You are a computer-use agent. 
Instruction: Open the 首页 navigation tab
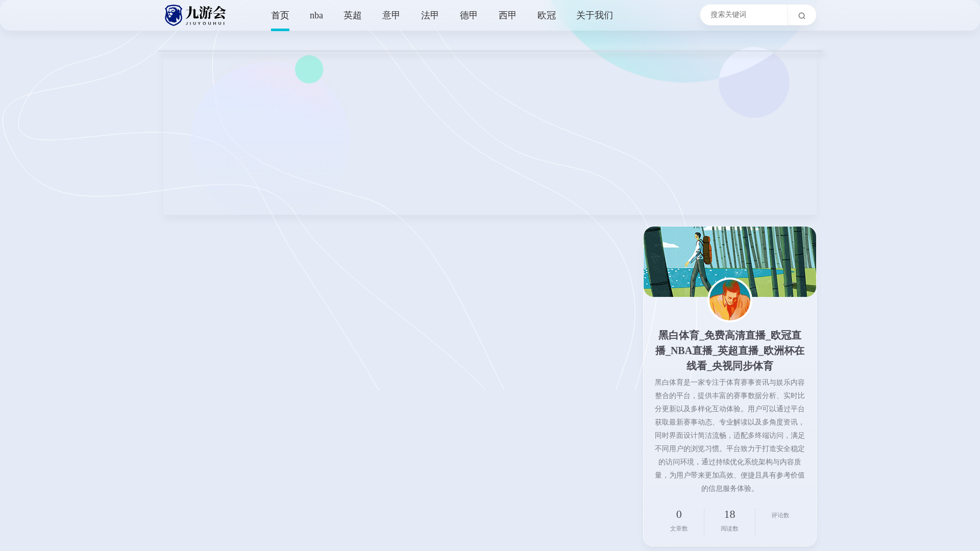pos(280,15)
